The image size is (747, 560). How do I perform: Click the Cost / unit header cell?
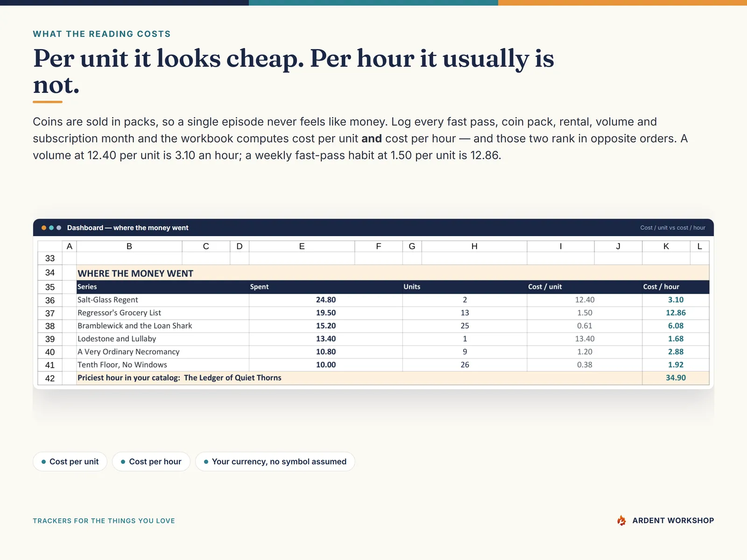(585, 287)
